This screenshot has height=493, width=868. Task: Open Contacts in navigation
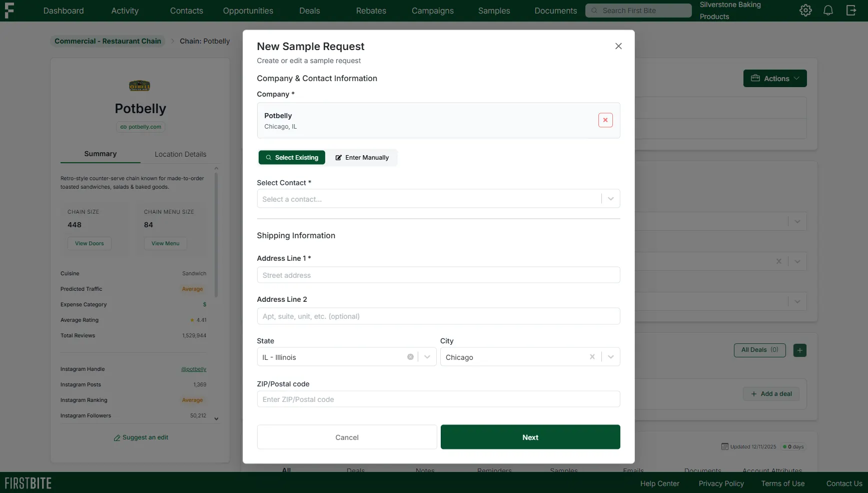click(x=187, y=11)
